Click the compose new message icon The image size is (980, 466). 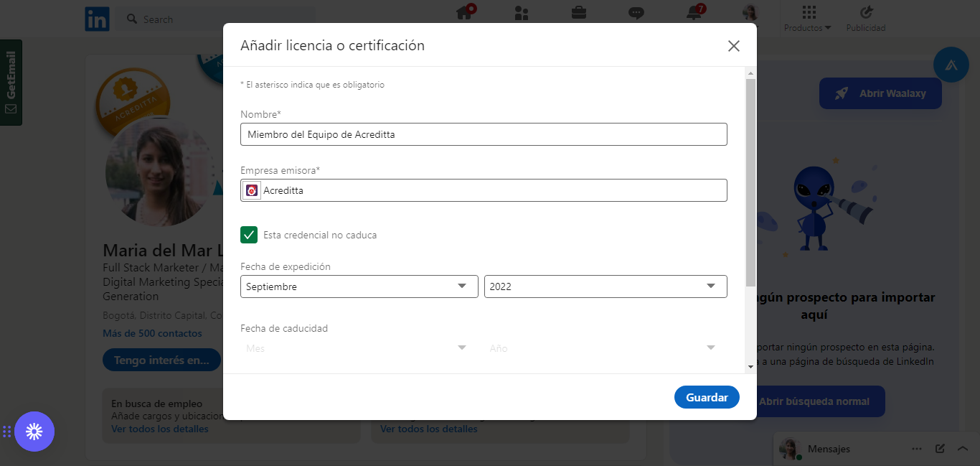(x=940, y=449)
